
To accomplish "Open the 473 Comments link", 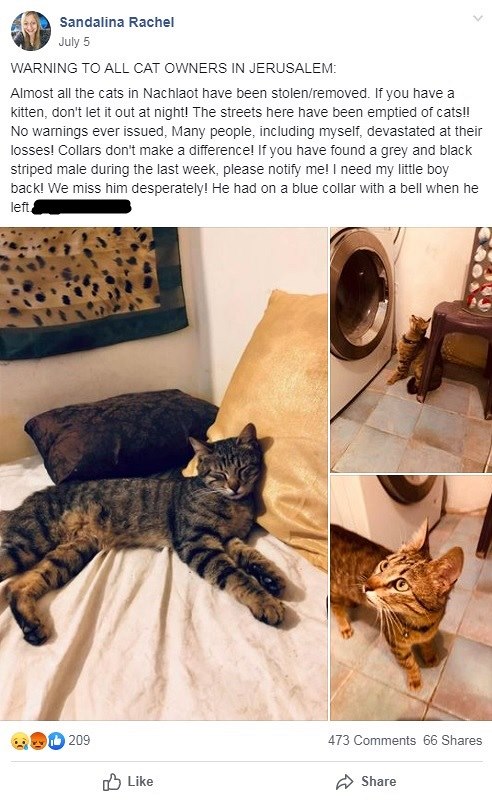I will point(372,740).
